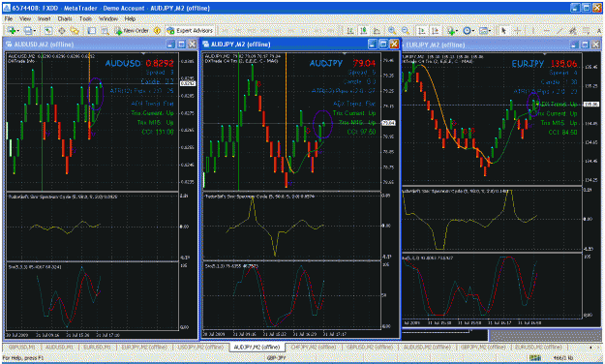Switch to the EURUSD,M2 (offline) tab
Viewport: 605px width, 364px height.
click(x=538, y=348)
